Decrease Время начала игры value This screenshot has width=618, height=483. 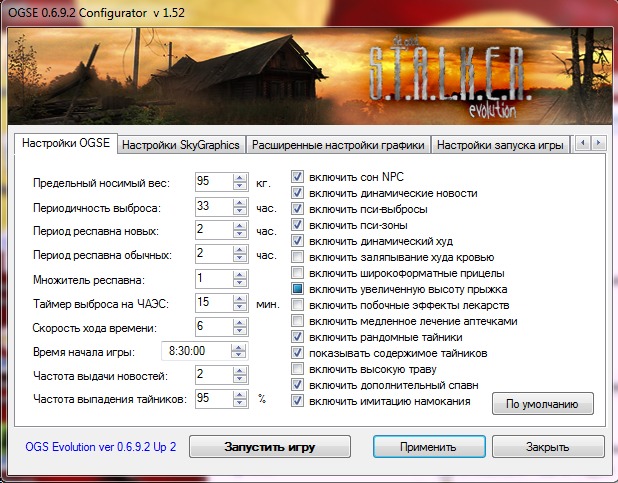(x=238, y=355)
